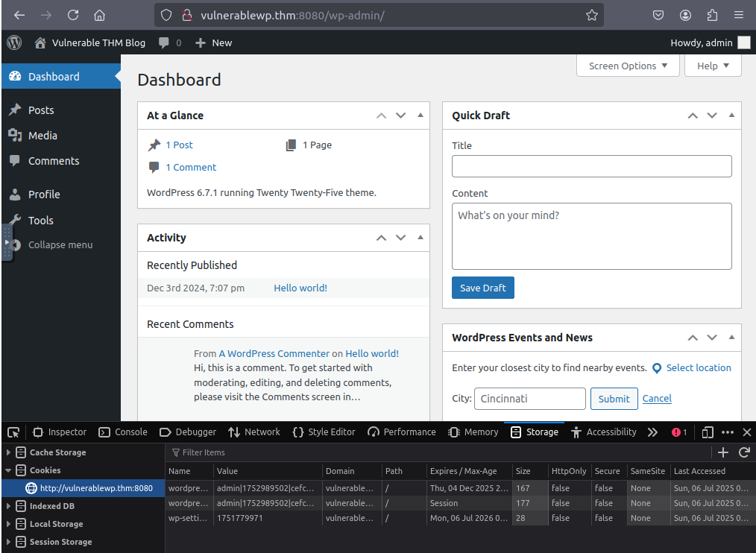Click the City input field

530,399
